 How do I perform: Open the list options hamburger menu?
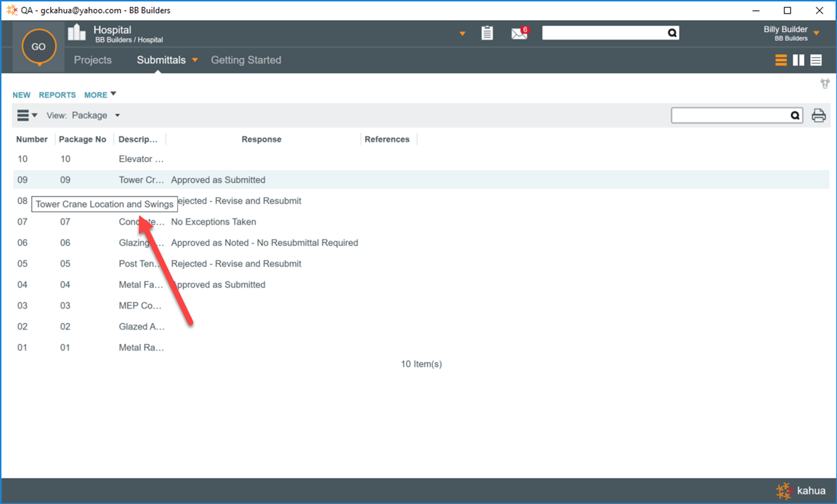pos(26,116)
